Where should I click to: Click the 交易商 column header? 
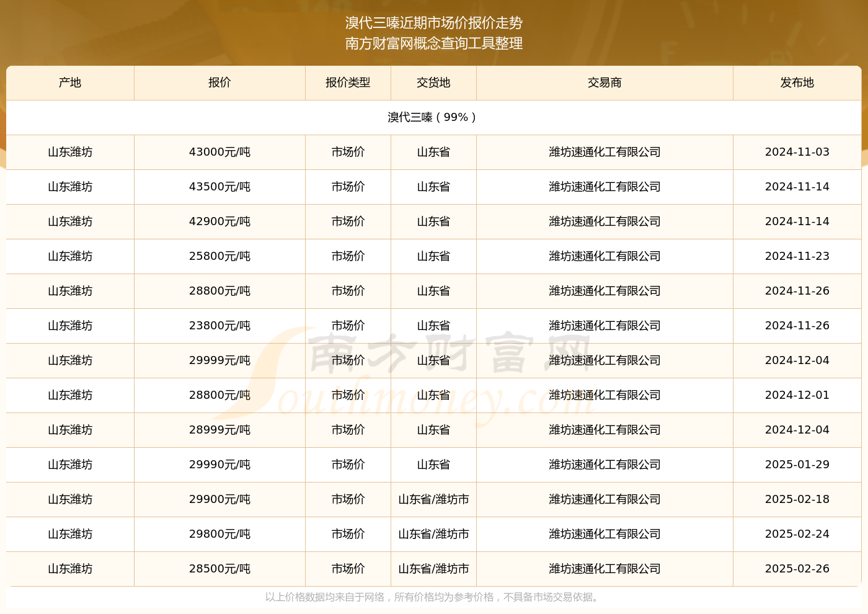pyautogui.click(x=604, y=82)
